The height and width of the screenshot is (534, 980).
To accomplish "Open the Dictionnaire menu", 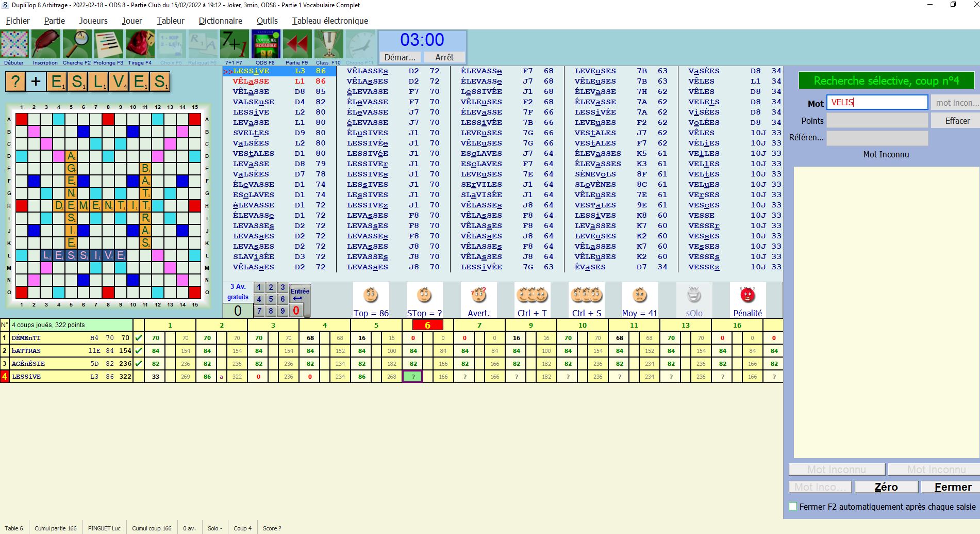I will click(x=220, y=21).
